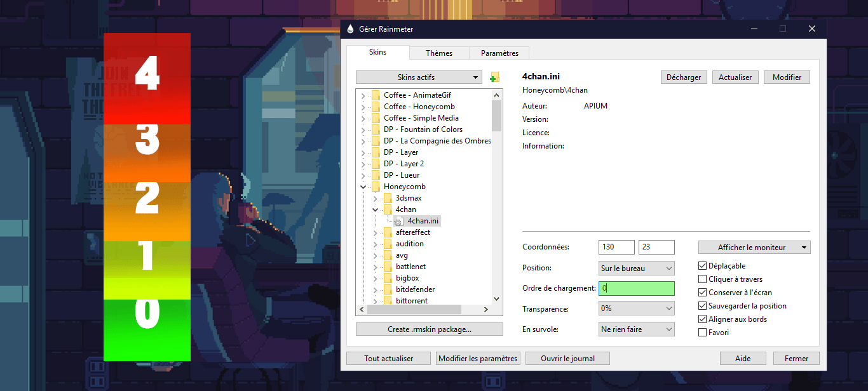Screen dimensions: 868x391
Task: Click the DP - Lueur folder icon
Action: 376,175
